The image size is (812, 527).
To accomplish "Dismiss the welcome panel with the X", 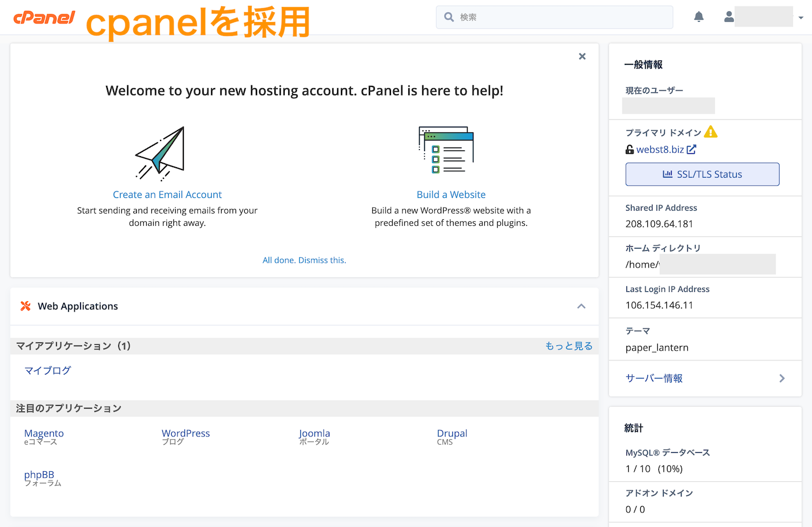I will [x=582, y=56].
